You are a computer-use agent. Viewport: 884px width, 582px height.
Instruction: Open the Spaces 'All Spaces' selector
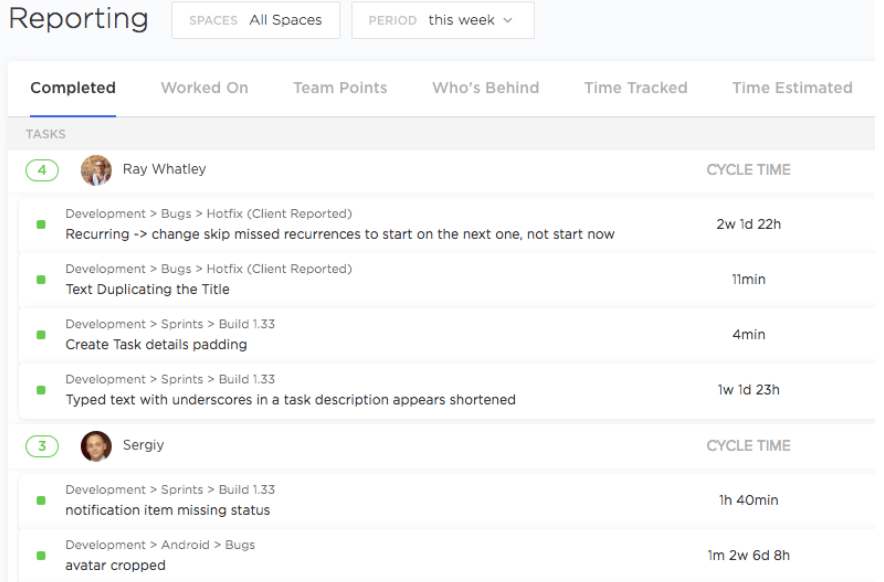[256, 20]
